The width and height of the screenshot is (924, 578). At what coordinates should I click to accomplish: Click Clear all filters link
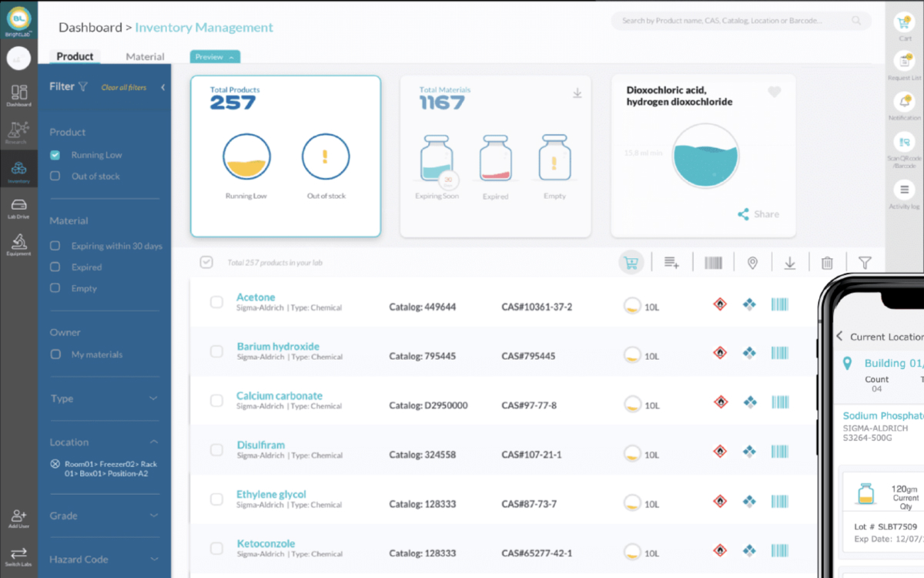point(123,88)
